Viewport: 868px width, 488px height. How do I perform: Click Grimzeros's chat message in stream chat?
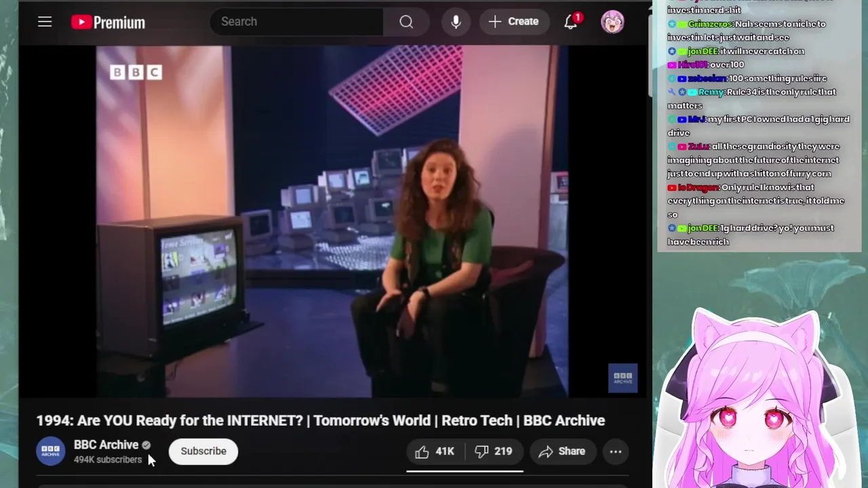747,30
